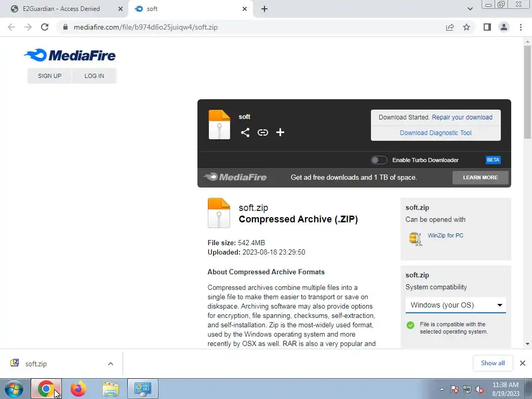The height and width of the screenshot is (399, 532).
Task: Expand soft.zip download item options
Action: [111, 364]
